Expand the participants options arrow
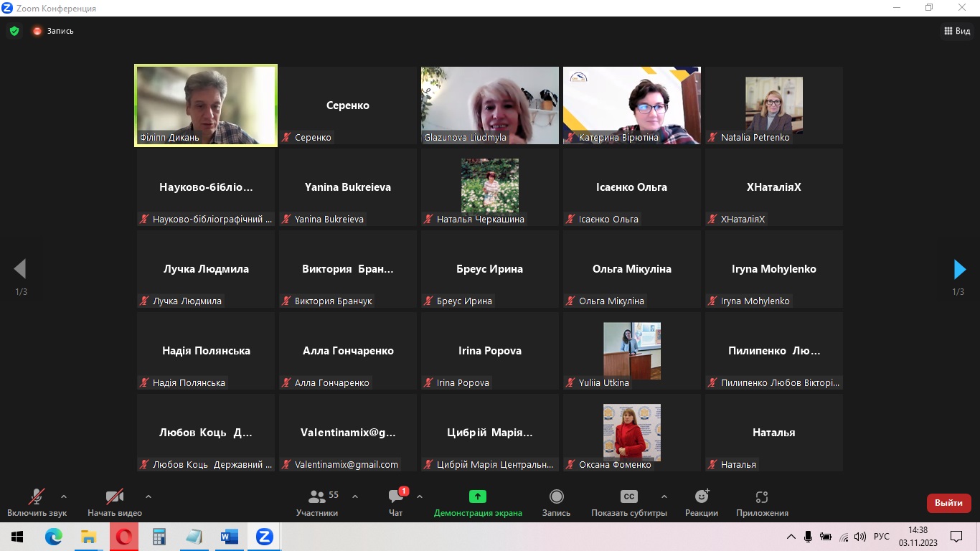980x551 pixels. tap(355, 496)
